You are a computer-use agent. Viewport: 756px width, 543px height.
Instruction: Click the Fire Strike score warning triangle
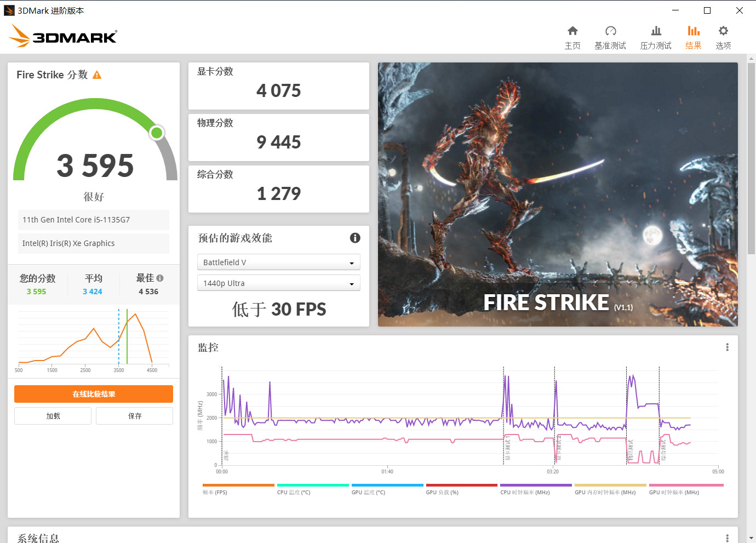[97, 75]
